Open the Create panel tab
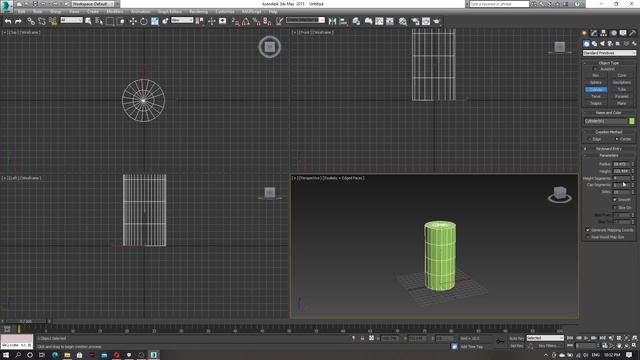This screenshot has height=360, width=640. click(x=584, y=33)
